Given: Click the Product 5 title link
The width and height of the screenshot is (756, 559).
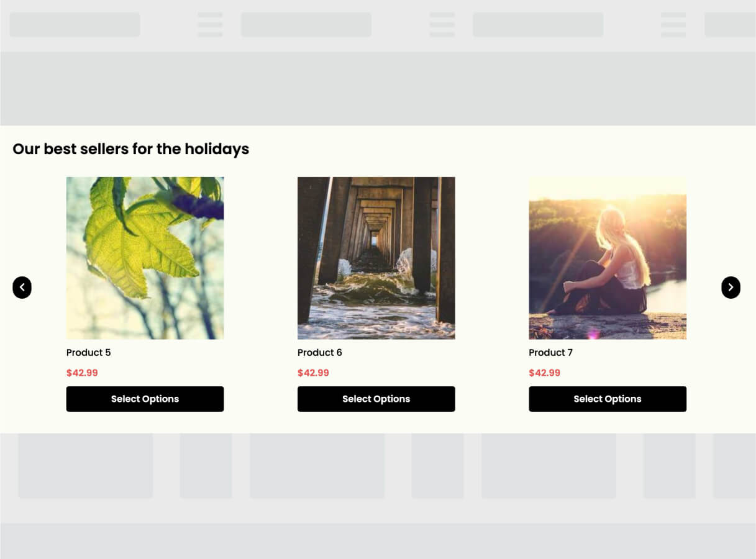Looking at the screenshot, I should coord(89,353).
